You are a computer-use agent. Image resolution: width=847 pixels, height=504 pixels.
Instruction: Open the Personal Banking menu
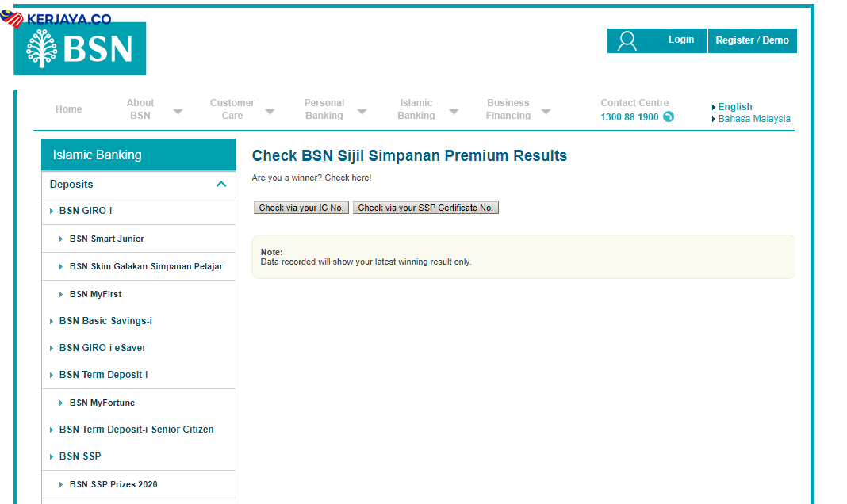(324, 109)
